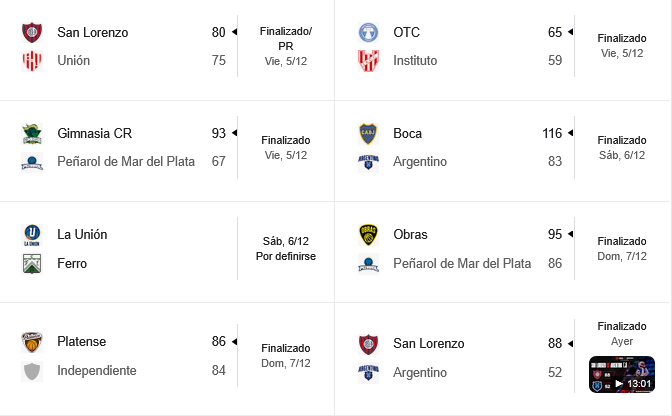This screenshot has width=672, height=416.
Task: Click the Gimnasia CR team logo
Action: tap(31, 133)
